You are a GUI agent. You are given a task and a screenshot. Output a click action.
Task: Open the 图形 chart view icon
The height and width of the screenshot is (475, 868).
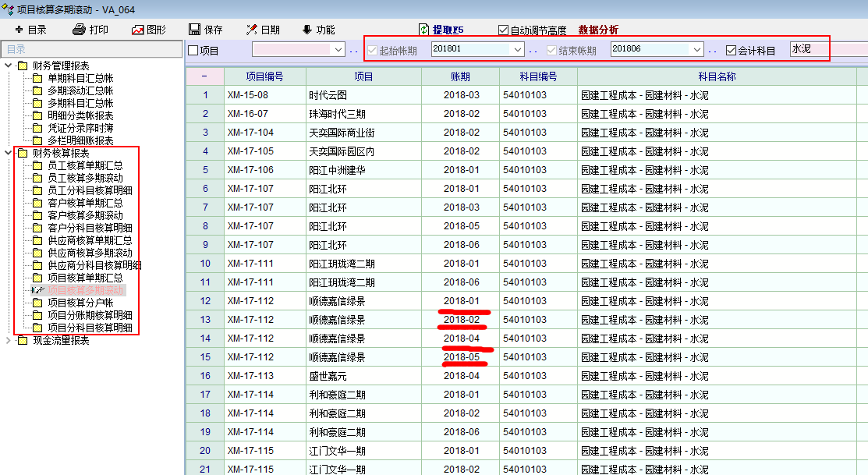click(138, 30)
